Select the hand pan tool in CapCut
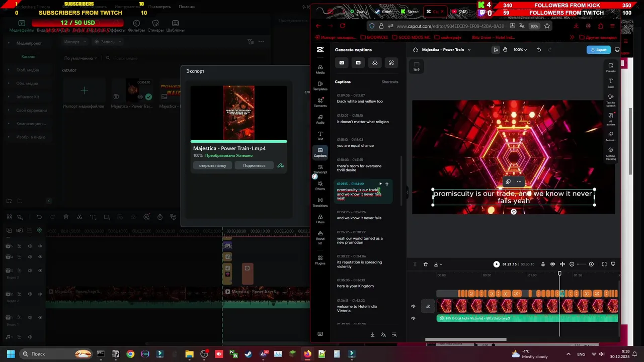This screenshot has height=362, width=644. tap(505, 50)
